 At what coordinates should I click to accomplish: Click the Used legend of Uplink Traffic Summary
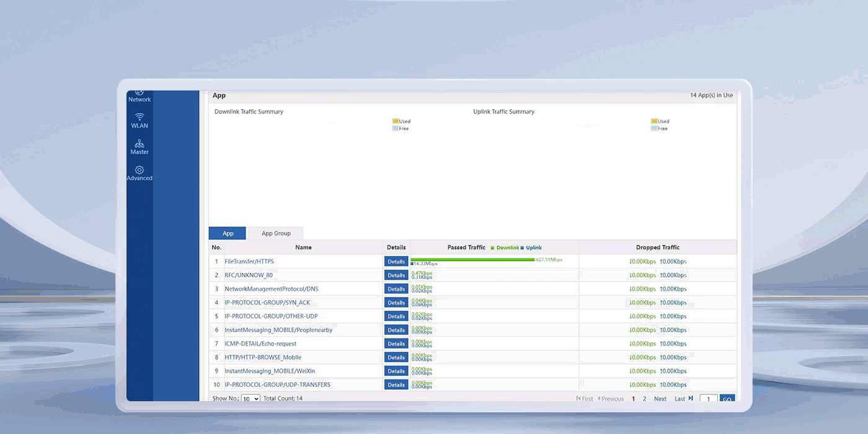click(660, 122)
